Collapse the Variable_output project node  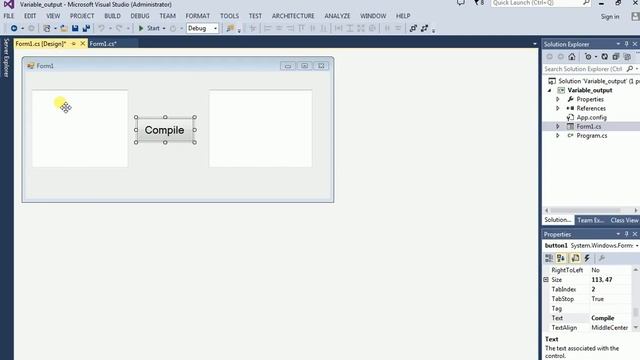(549, 91)
